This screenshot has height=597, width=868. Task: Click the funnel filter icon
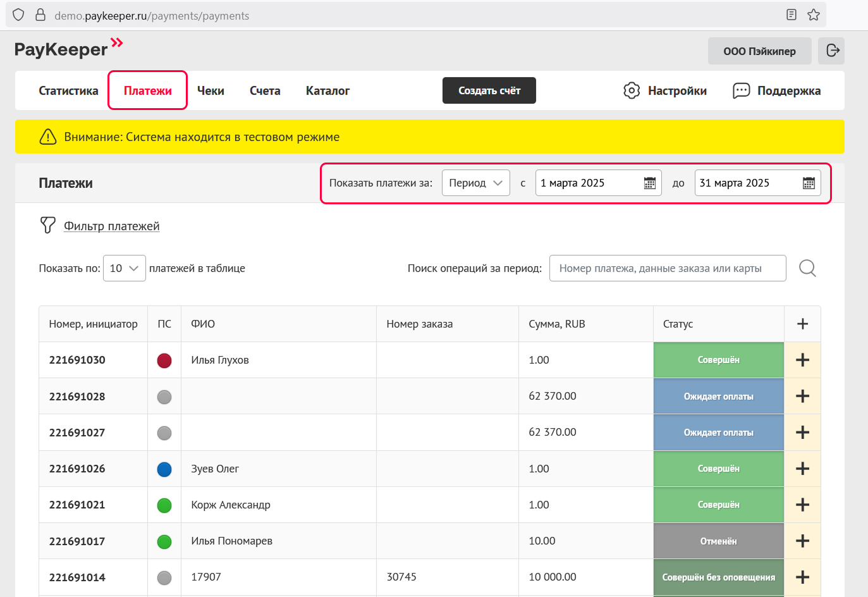point(47,225)
